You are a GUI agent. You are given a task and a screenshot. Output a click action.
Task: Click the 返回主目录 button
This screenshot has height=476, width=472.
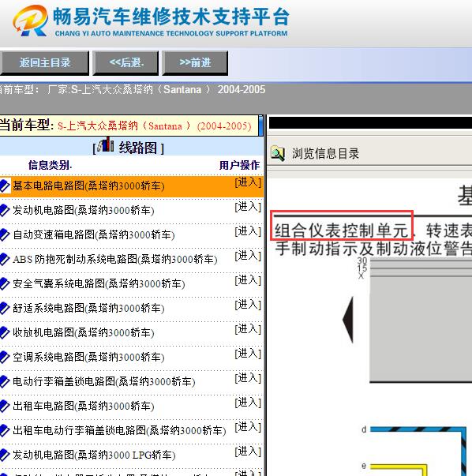pyautogui.click(x=44, y=63)
